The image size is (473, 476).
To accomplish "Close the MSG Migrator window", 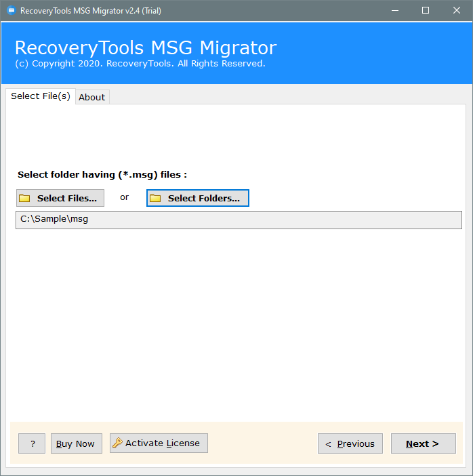I will 456,11.
